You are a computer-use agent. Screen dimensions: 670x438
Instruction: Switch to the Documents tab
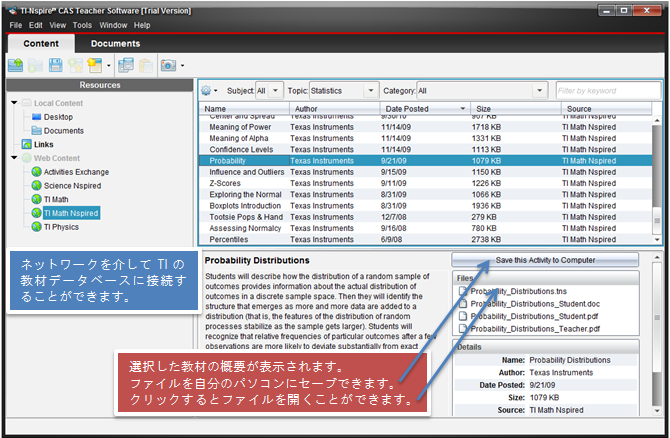pyautogui.click(x=115, y=44)
